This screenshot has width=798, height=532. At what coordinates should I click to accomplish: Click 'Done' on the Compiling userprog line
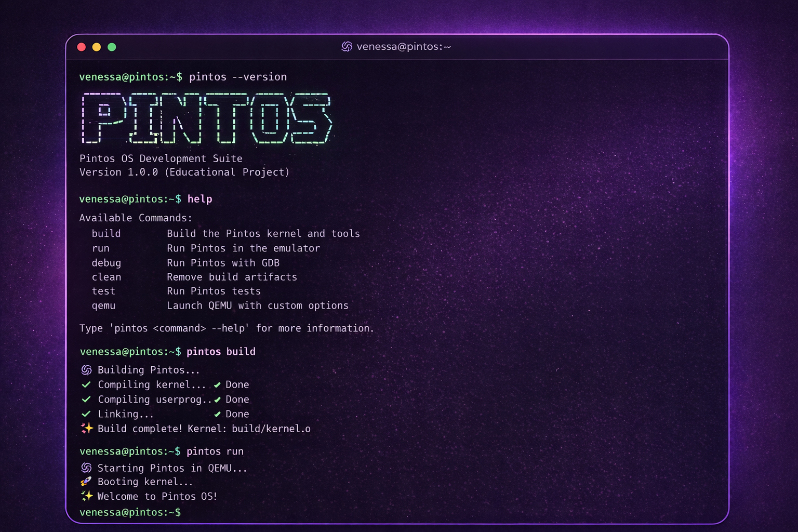pyautogui.click(x=237, y=400)
